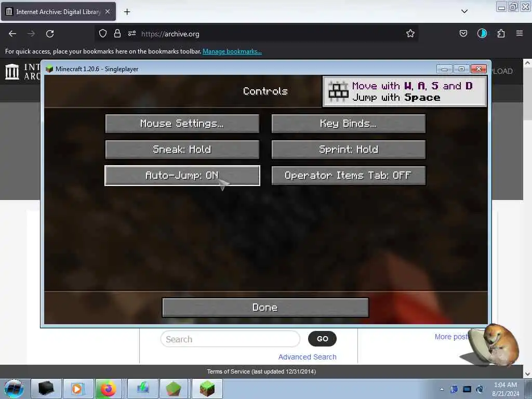Click the Done button in Minecraft
Viewport: 532px width, 399px height.
tap(265, 308)
